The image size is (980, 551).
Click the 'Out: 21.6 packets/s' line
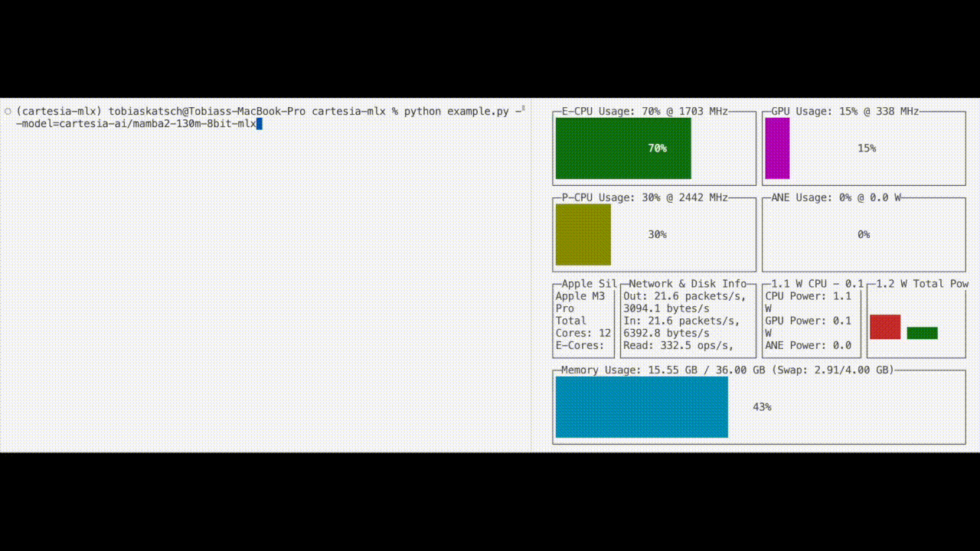tap(681, 296)
